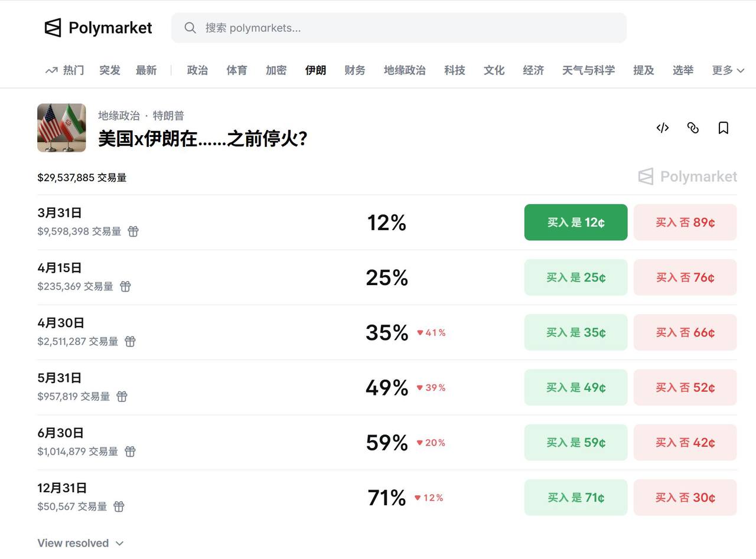The width and height of the screenshot is (756, 559).
Task: Click the gift icon next to 3月31日 volume
Action: (133, 231)
